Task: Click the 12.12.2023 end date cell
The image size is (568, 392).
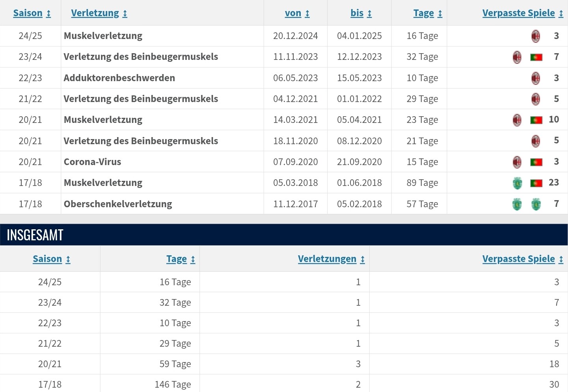Action: click(359, 57)
